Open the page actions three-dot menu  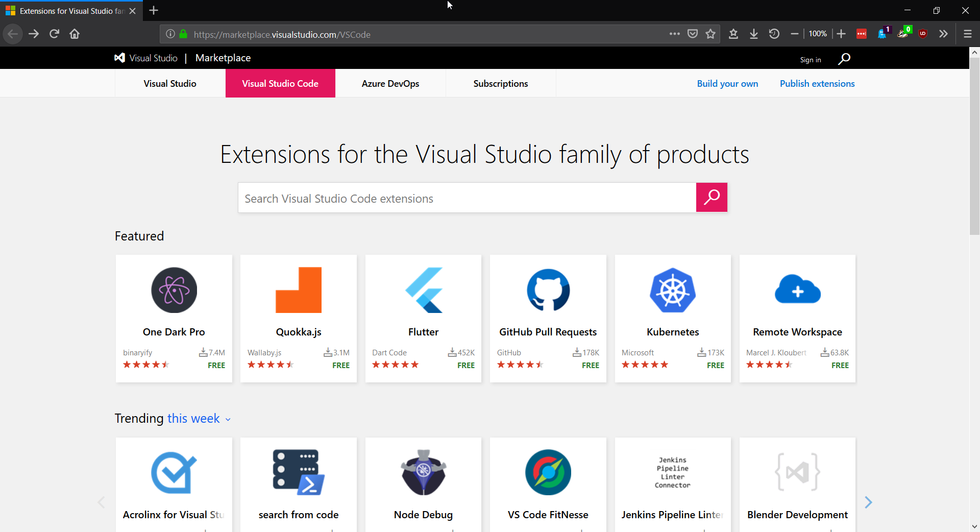click(674, 34)
